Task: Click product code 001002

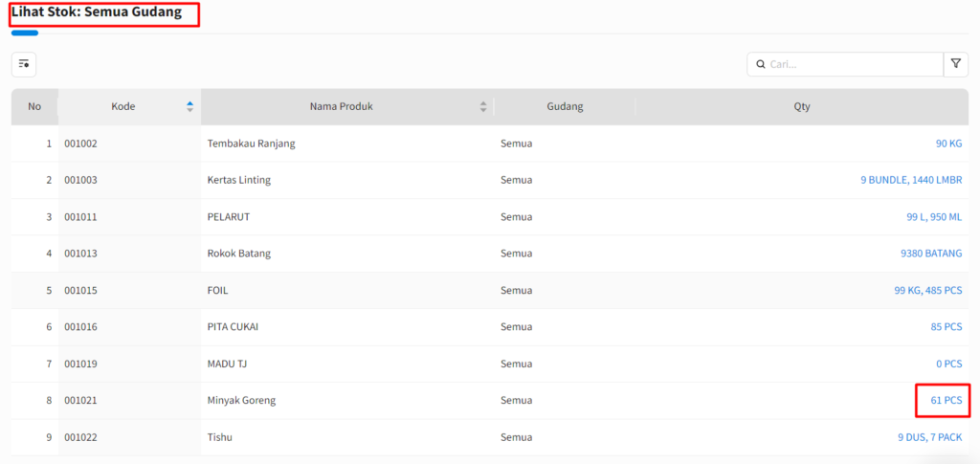Action: (x=80, y=144)
